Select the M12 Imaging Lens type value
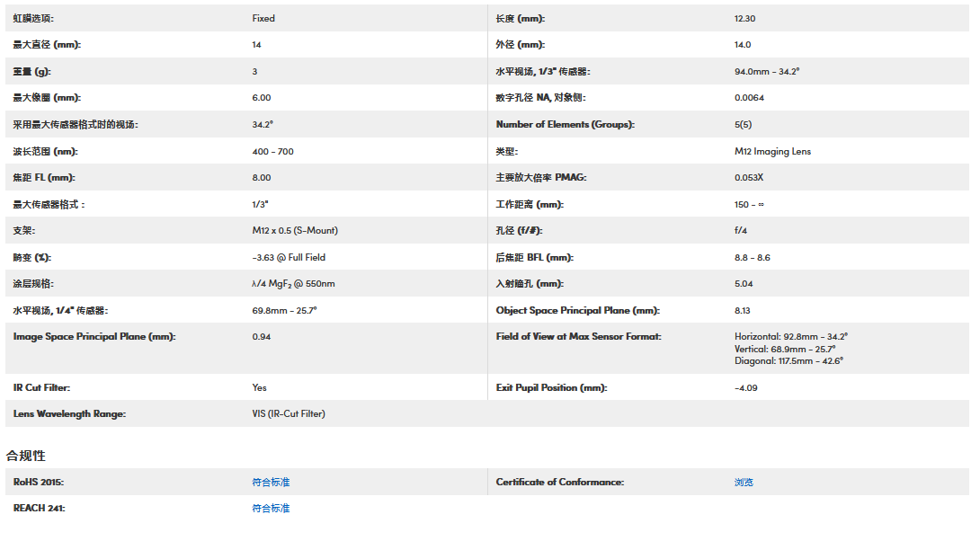Image resolution: width=980 pixels, height=541 pixels. [x=772, y=152]
